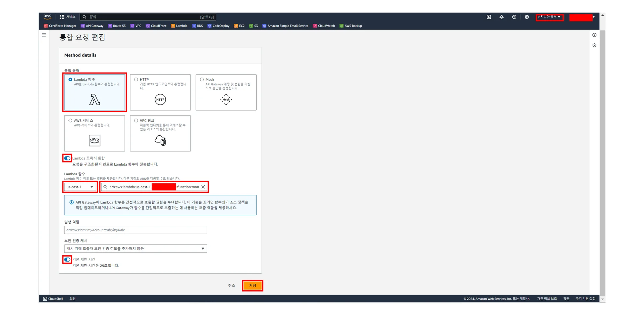
Task: Open the info panel icon on right
Action: pyautogui.click(x=594, y=35)
